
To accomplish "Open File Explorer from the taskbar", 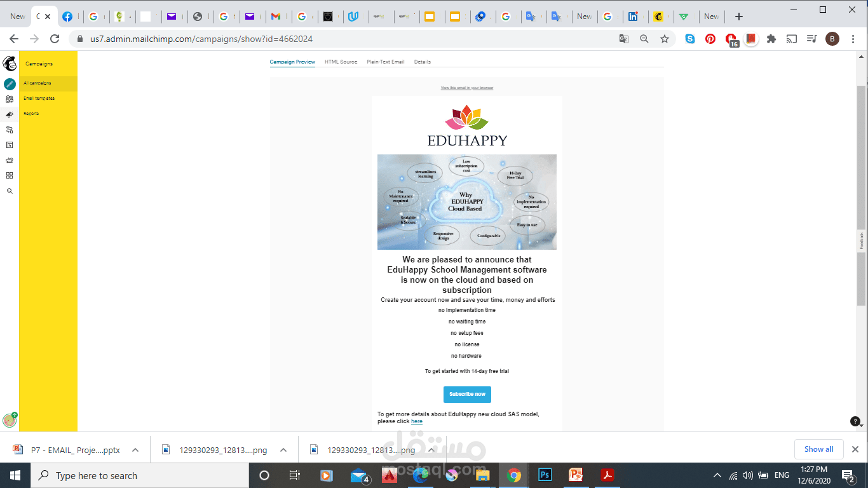I will pos(483,475).
